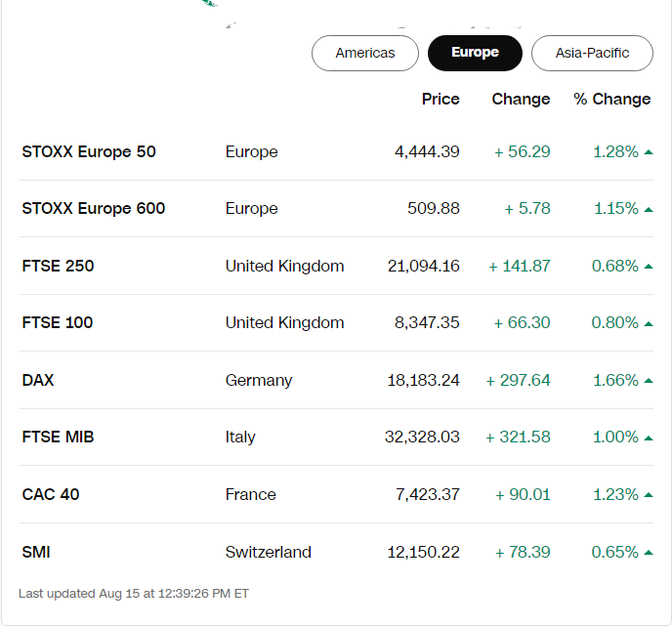Click the change value + 78.39
The image size is (672, 626).
pyautogui.click(x=523, y=552)
